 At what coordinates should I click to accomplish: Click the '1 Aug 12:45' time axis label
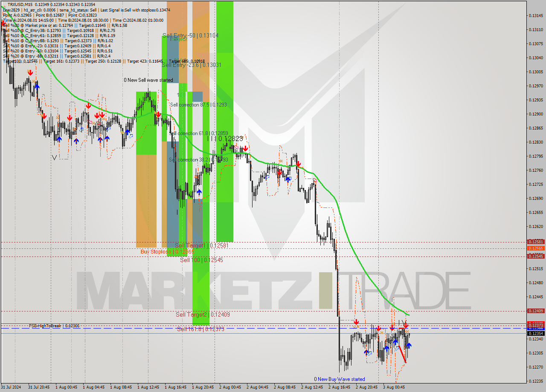(x=148, y=387)
